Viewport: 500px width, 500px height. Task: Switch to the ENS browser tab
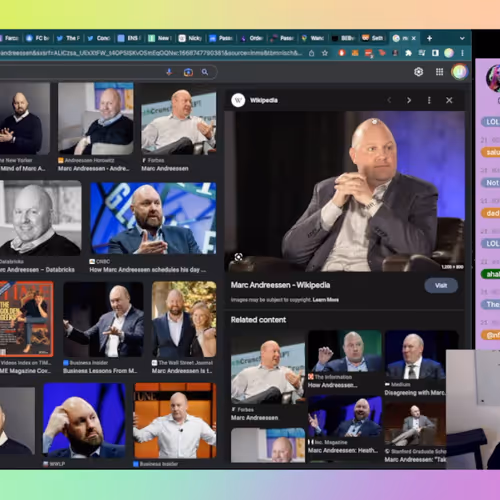[130, 38]
